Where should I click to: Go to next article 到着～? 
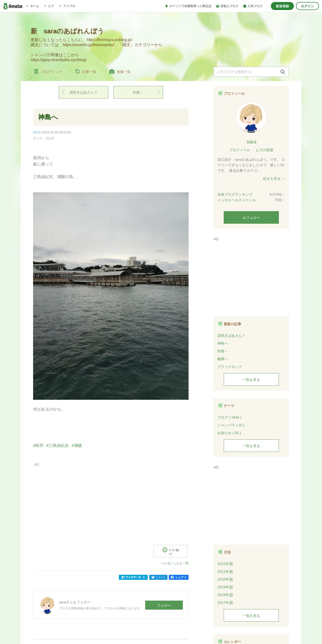(x=138, y=92)
